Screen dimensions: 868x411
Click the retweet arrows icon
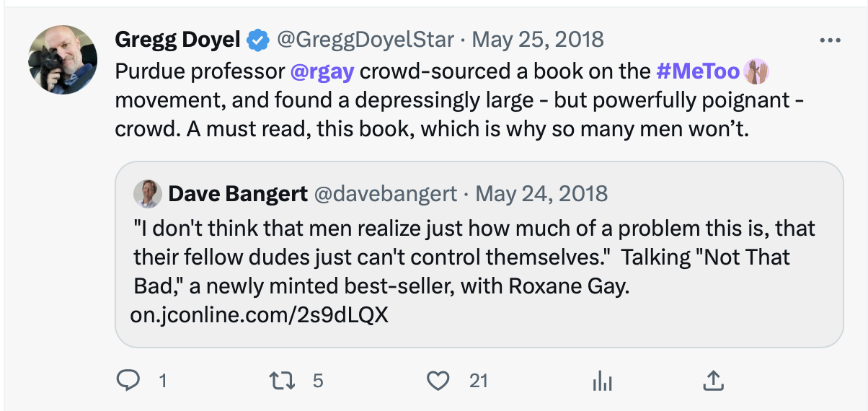coord(282,380)
